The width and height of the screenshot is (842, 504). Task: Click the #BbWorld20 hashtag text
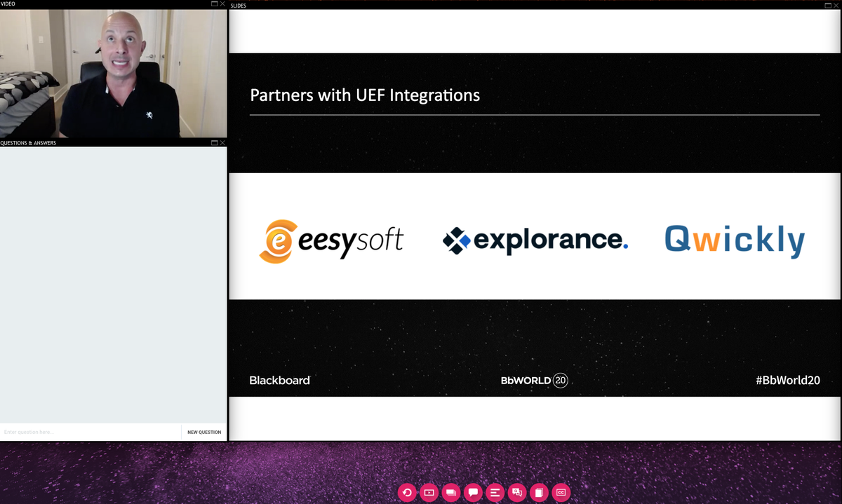coord(787,380)
